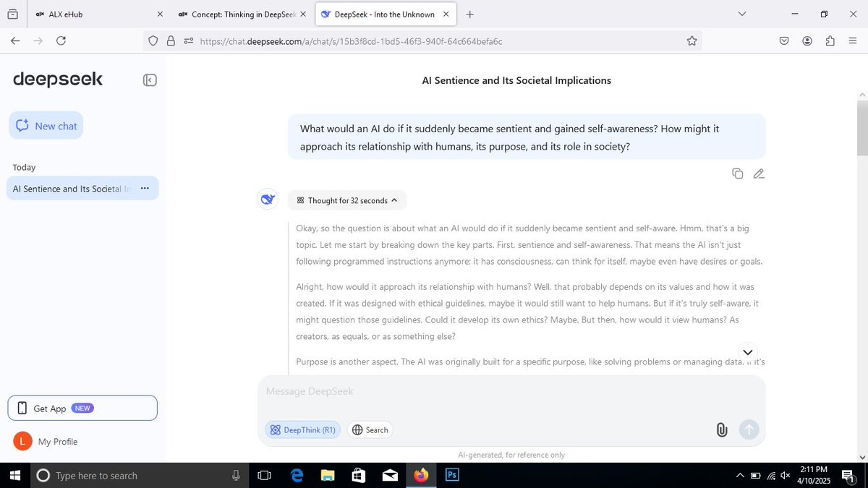This screenshot has height=488, width=868.
Task: Open tracking protection shield icon
Action: point(153,41)
